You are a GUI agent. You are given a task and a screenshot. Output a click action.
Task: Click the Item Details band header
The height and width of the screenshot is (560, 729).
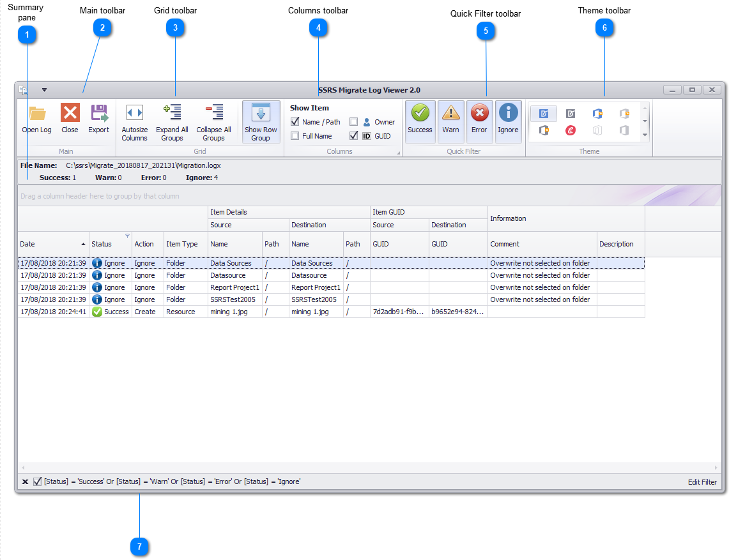[289, 212]
